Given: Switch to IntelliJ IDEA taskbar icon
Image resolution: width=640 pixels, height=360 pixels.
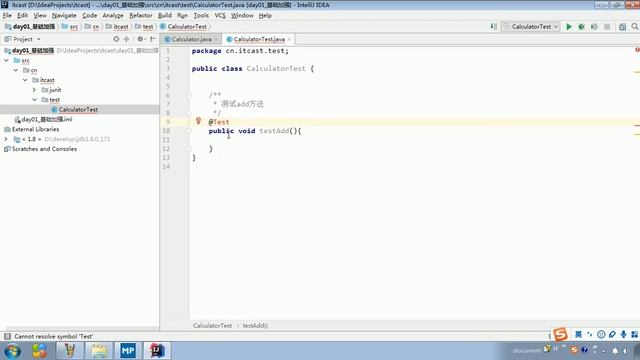Looking at the screenshot, I should (157, 351).
